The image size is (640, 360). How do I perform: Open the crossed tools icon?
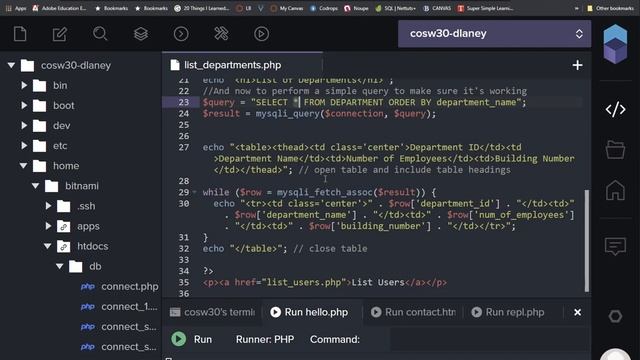pos(221,34)
